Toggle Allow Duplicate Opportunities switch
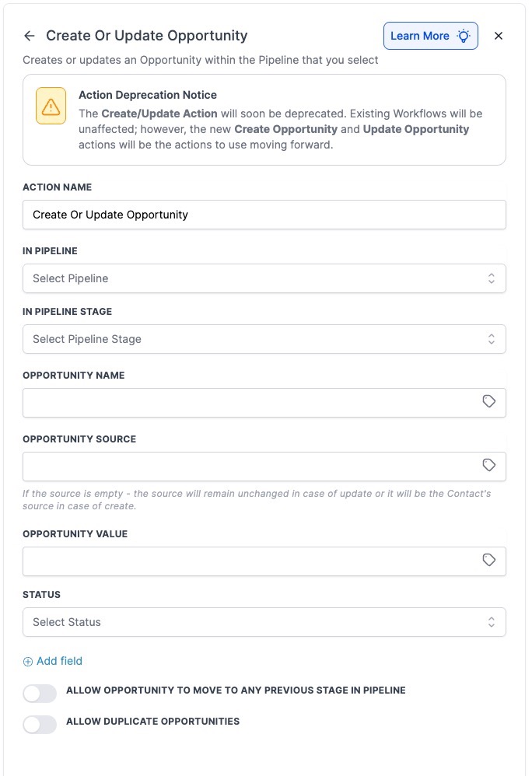 tap(40, 725)
